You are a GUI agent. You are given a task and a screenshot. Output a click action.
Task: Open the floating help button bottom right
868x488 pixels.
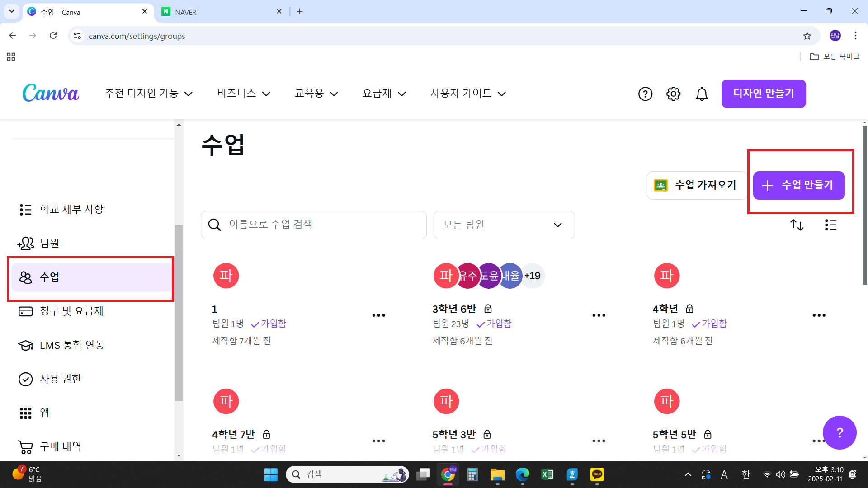tap(839, 432)
